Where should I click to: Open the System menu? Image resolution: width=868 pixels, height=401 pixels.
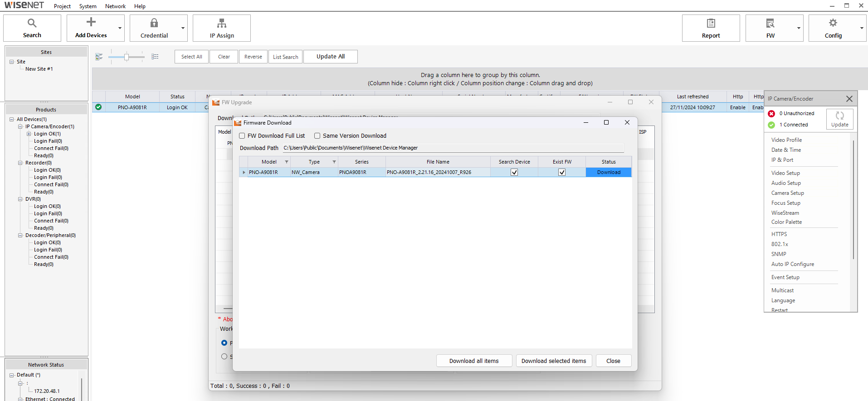point(88,6)
